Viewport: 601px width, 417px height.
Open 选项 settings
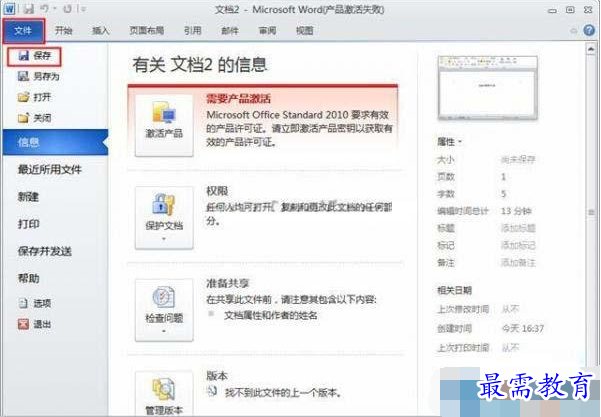coord(34,303)
